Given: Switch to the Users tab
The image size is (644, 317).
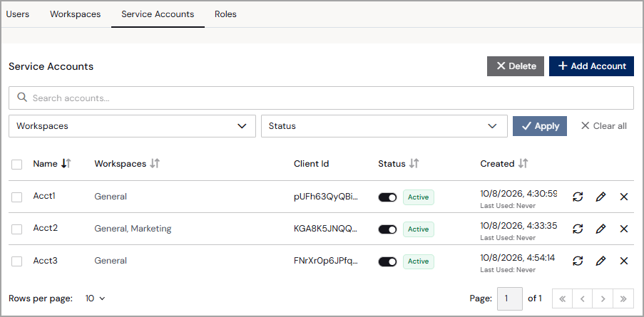Looking at the screenshot, I should click(x=18, y=14).
